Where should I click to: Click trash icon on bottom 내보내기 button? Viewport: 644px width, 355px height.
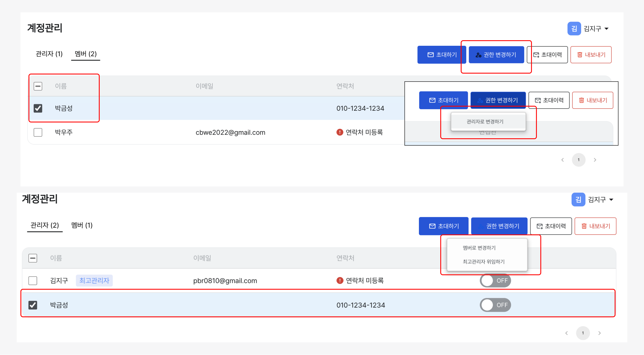(x=584, y=226)
